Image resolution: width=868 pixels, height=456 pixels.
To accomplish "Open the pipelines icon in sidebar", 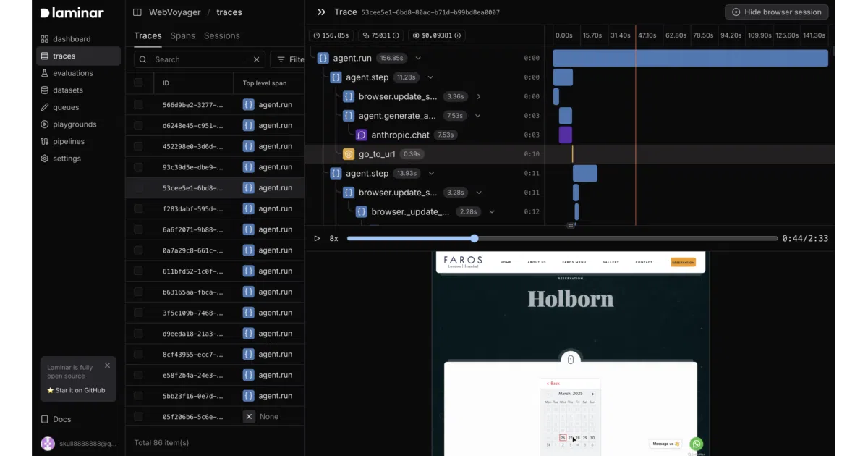I will click(x=45, y=142).
